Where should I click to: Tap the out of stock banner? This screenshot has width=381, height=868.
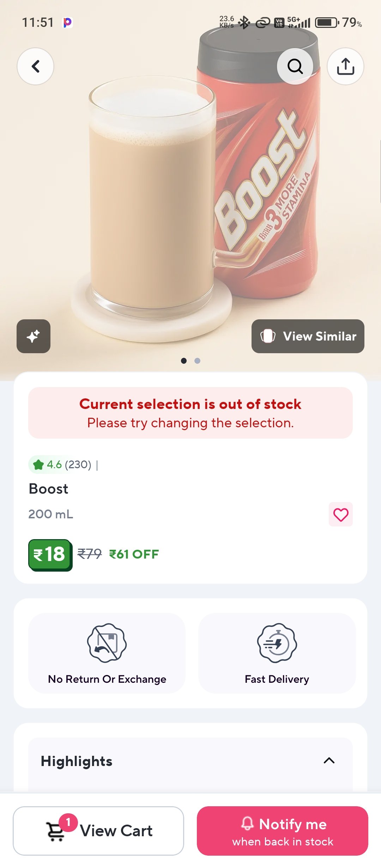[190, 413]
